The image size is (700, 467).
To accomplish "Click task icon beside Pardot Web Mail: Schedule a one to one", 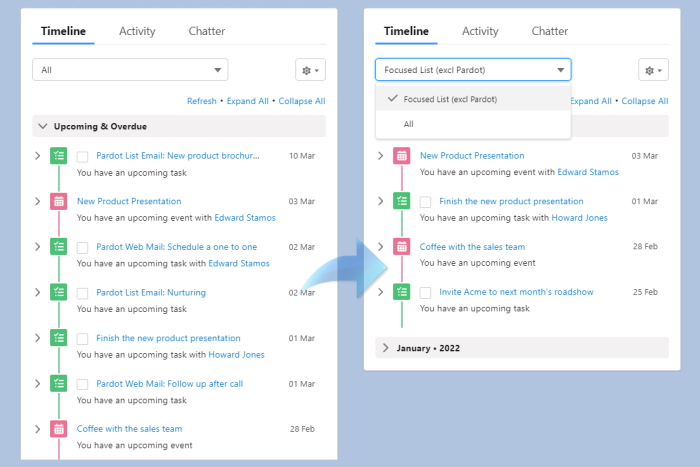I will [x=59, y=247].
